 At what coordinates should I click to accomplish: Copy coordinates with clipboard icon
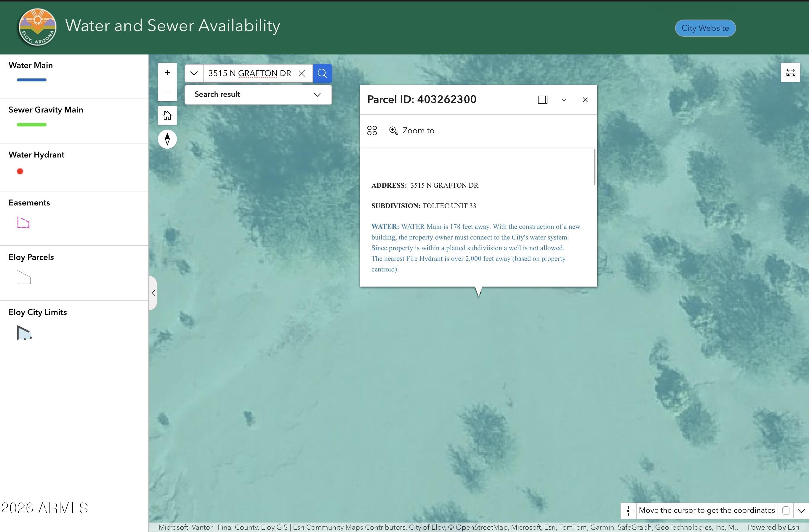786,511
